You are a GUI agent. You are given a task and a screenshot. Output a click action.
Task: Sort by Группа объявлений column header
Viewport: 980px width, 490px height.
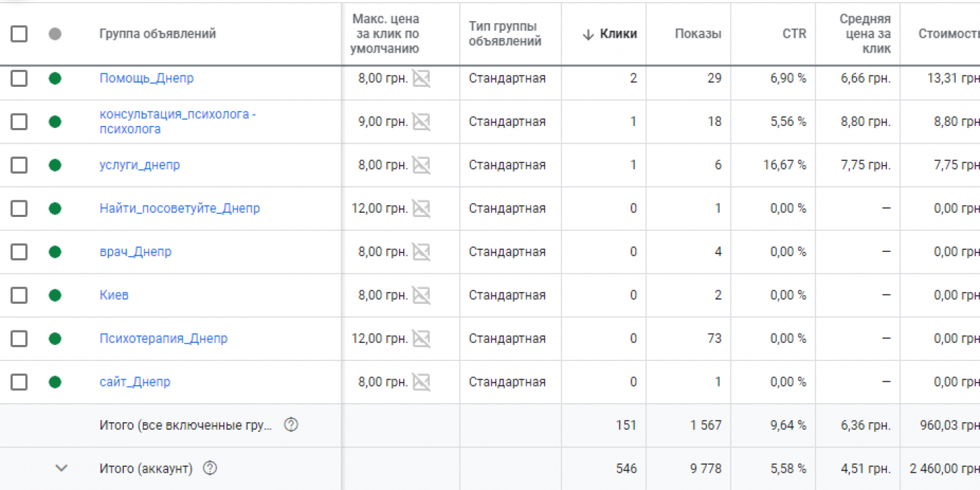(x=157, y=34)
